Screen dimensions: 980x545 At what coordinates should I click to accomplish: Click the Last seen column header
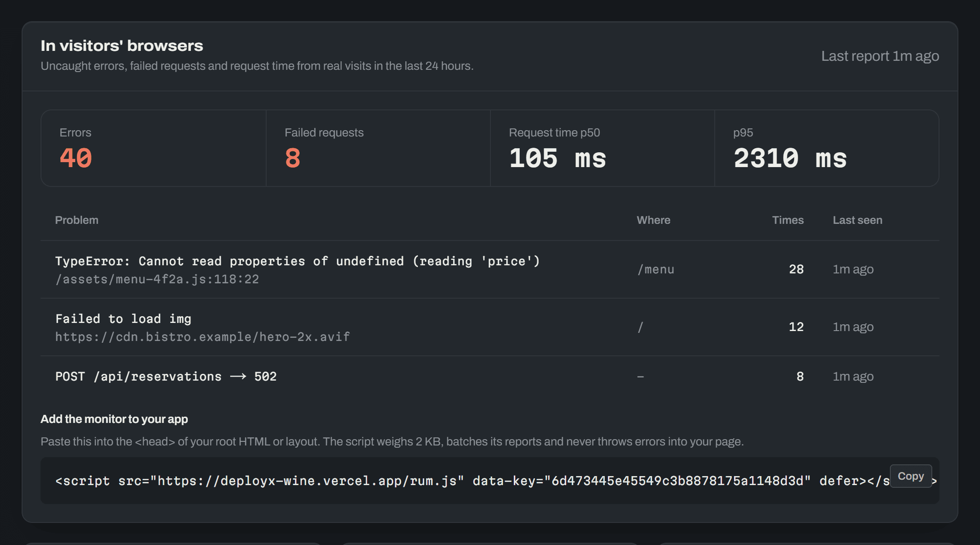pos(857,220)
